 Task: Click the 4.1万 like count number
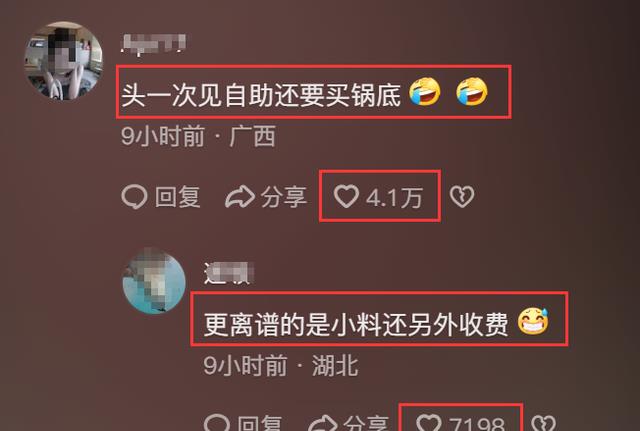click(394, 198)
